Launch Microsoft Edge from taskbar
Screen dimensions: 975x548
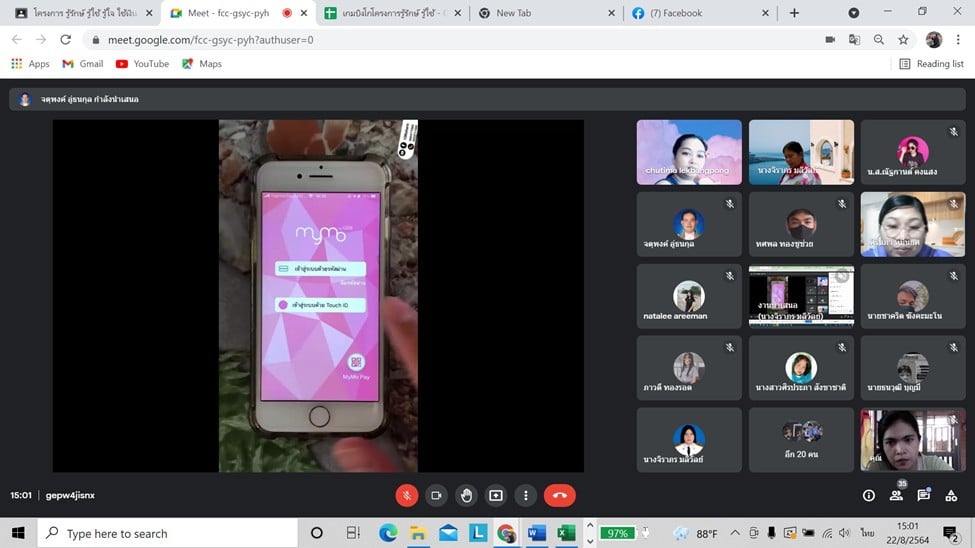pyautogui.click(x=388, y=533)
